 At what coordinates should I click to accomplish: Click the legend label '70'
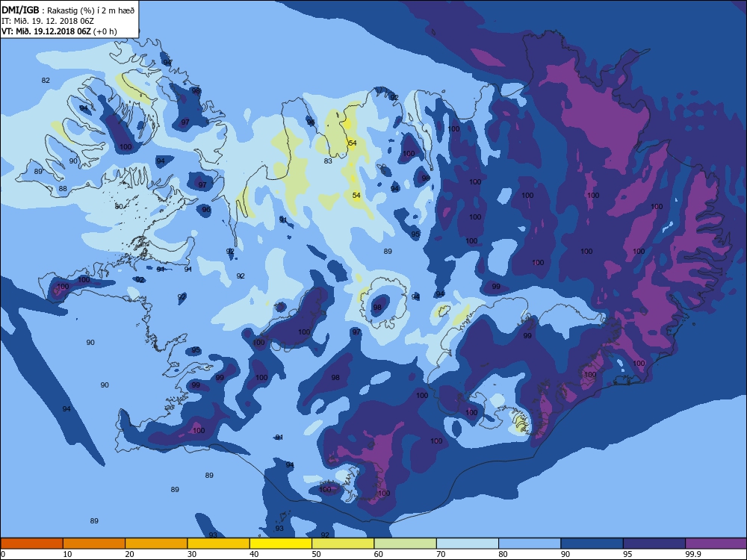coord(441,554)
